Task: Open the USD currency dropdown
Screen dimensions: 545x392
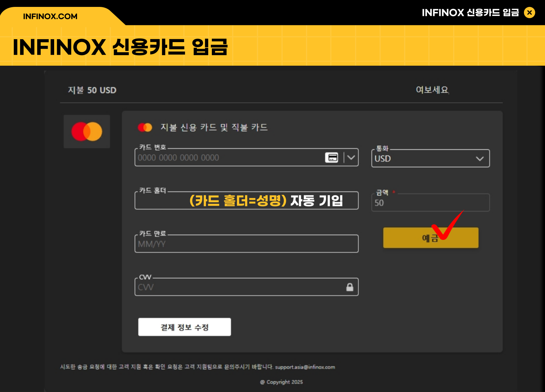Action: tap(431, 159)
